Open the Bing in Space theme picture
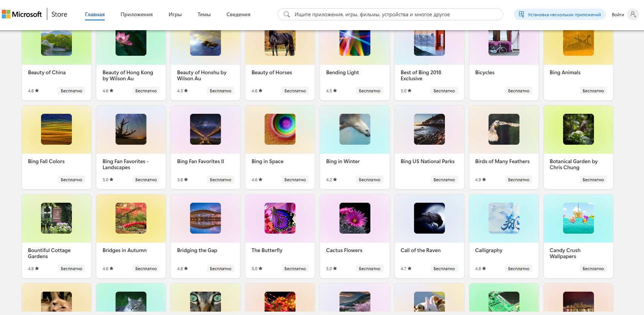Screen dimensions: 644x315 coord(280,129)
